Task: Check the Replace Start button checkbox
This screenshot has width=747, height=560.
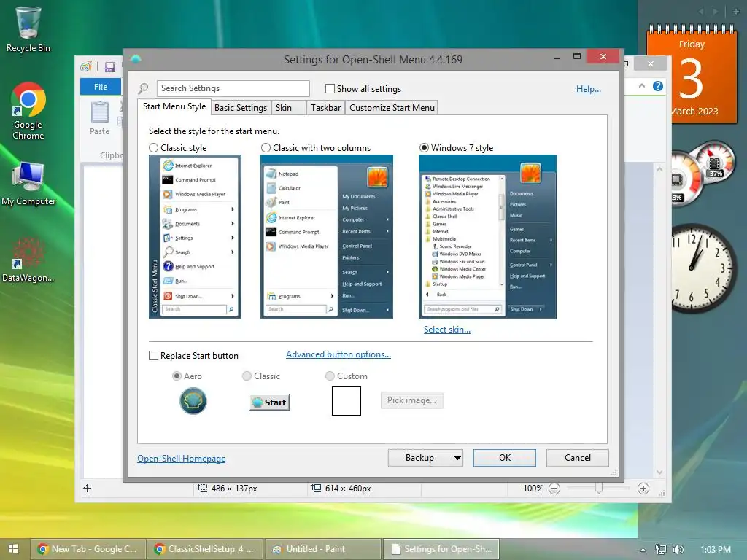Action: [153, 356]
